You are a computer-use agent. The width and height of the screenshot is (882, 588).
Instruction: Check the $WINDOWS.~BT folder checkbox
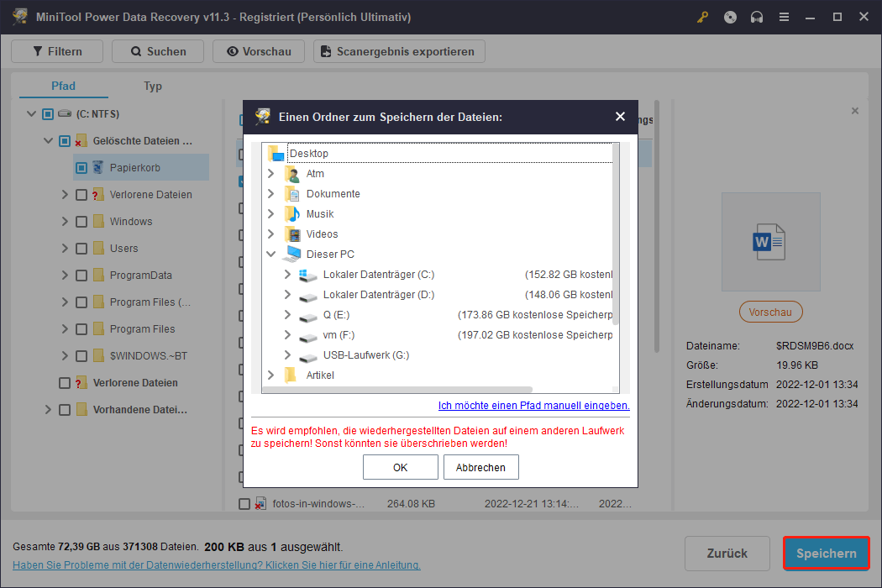(x=81, y=356)
